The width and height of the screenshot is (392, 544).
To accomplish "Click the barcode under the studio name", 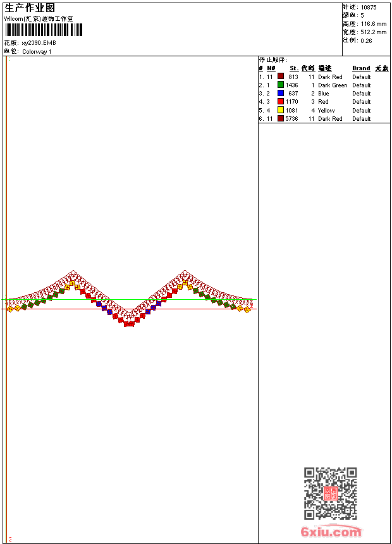I will (44, 30).
